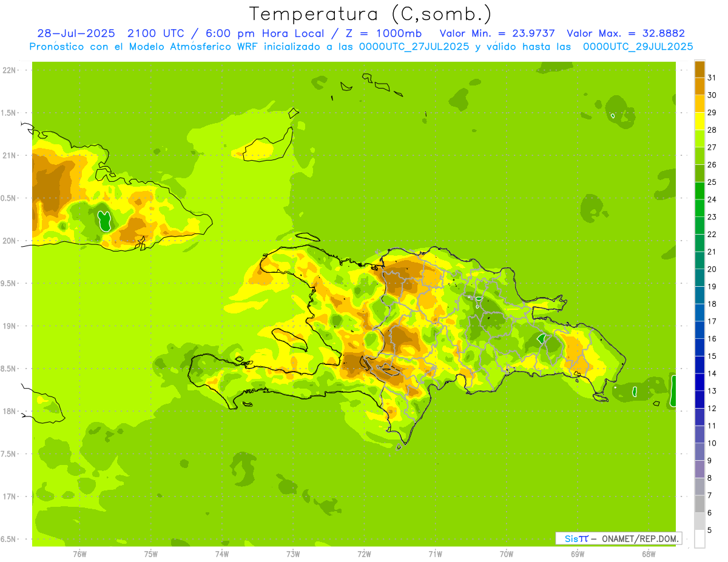
Task: Select the initialization time '0000UTC_27JUL2025'
Action: tap(414, 47)
